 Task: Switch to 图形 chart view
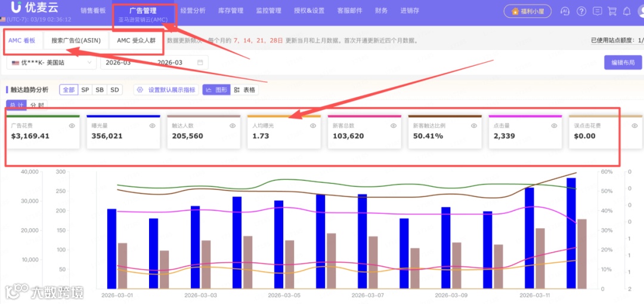(216, 90)
